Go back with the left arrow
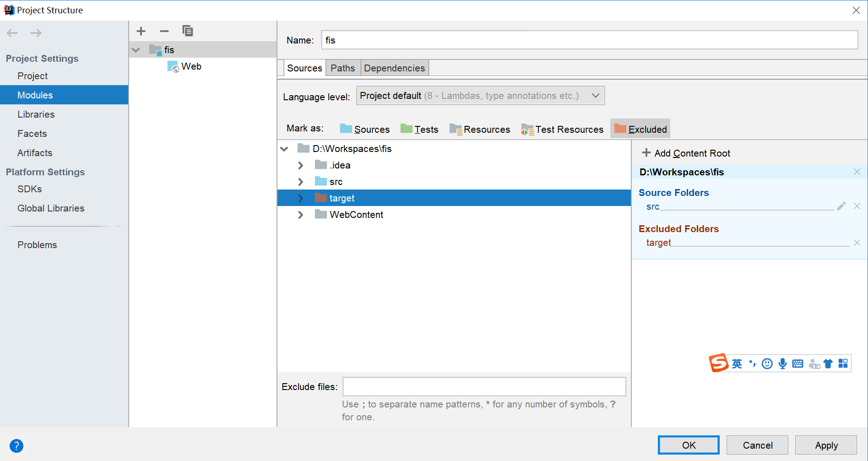This screenshot has width=868, height=461. click(x=12, y=33)
